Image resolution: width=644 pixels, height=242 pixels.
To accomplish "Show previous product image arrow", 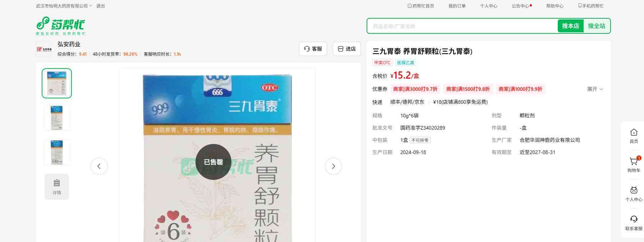I will [99, 166].
